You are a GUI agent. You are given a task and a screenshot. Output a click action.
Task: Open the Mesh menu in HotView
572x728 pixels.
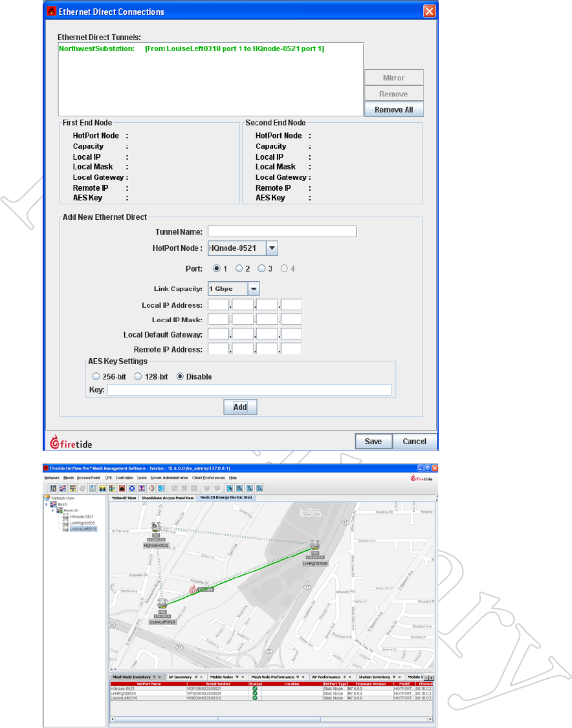tap(69, 478)
